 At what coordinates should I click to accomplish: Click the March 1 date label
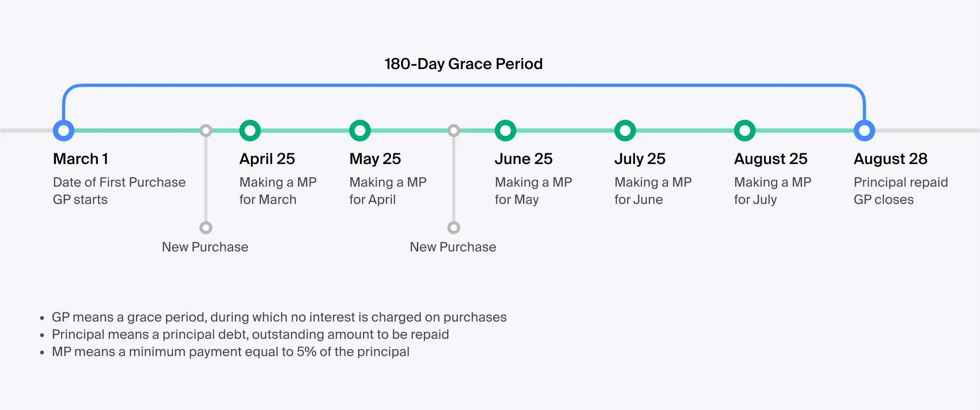[x=81, y=159]
